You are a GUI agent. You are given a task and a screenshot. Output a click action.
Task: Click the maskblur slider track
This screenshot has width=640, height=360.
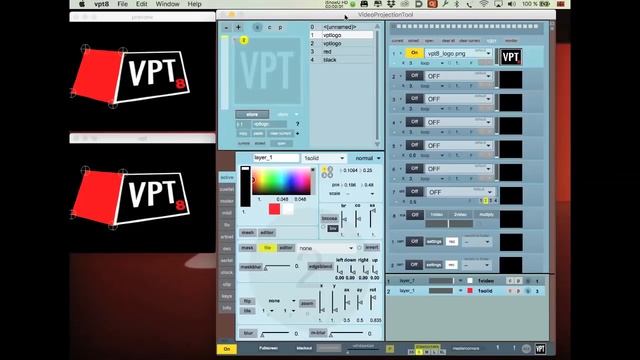[x=278, y=267]
